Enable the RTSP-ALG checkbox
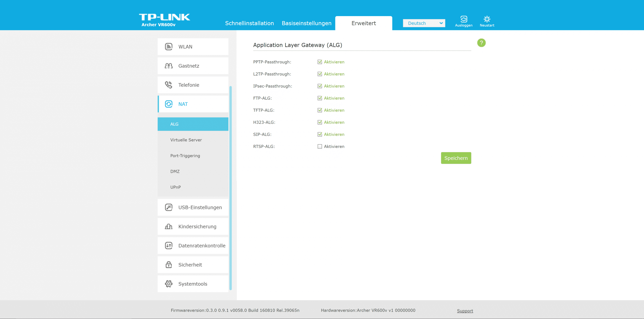 [x=319, y=146]
